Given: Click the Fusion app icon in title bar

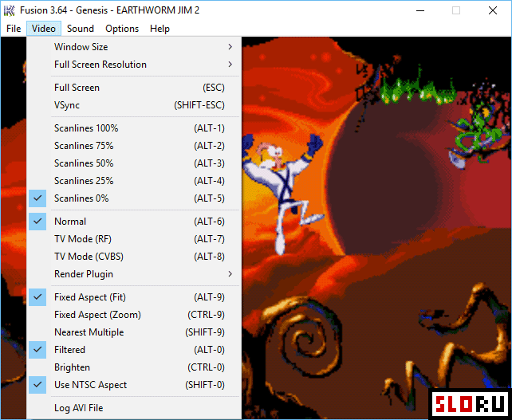Looking at the screenshot, I should 9,10.
